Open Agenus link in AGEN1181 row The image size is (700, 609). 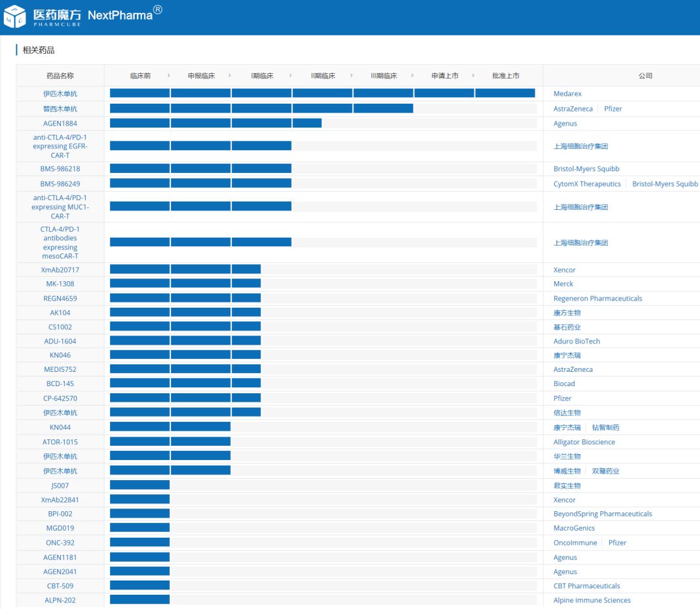click(565, 558)
